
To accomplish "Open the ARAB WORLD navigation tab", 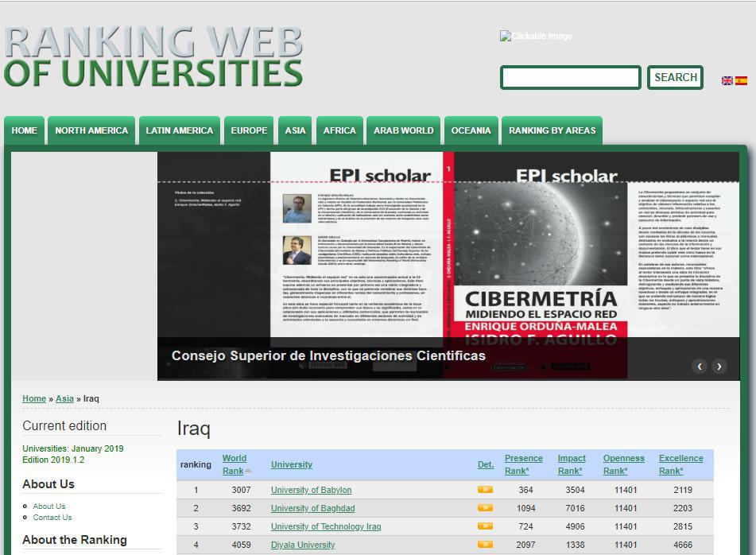I will click(402, 130).
